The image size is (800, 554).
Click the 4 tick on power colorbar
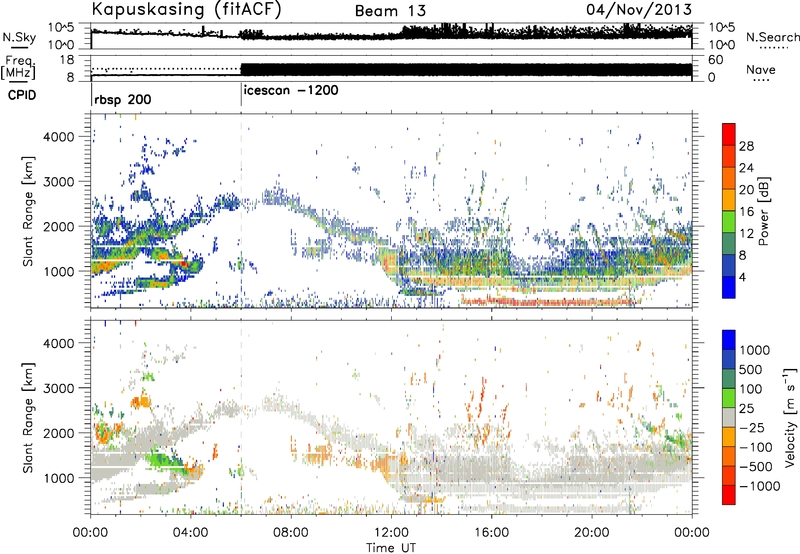tap(743, 277)
